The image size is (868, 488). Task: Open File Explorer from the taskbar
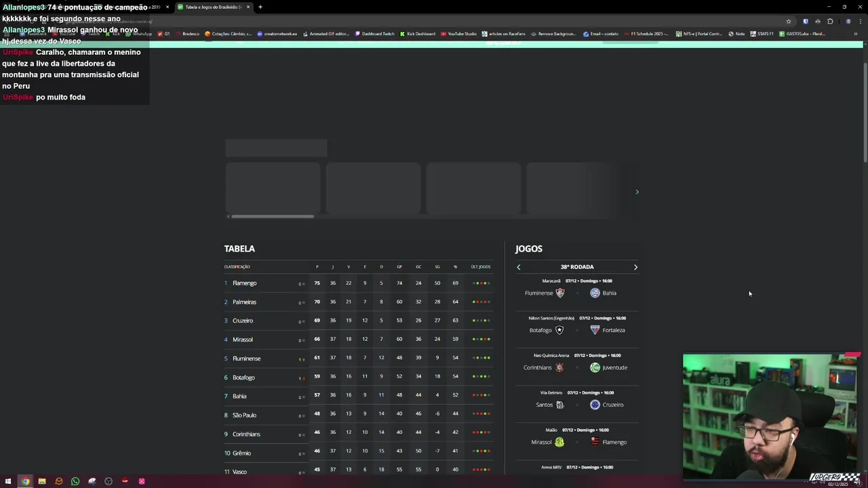[42, 481]
